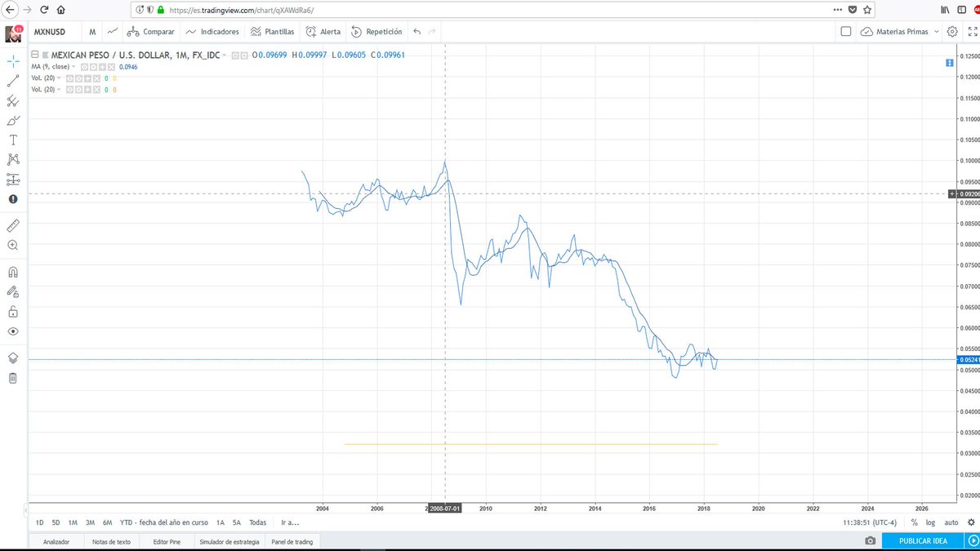
Task: Collapse the legend with minus box
Action: [35, 55]
